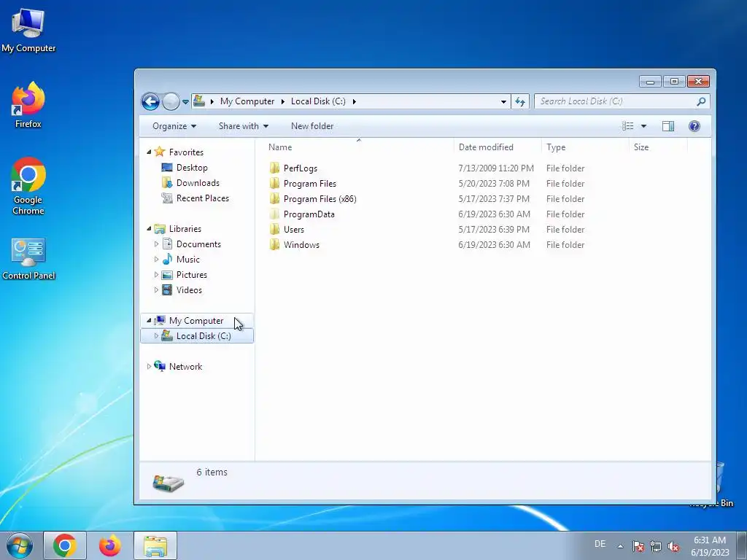Open the Organize menu
Viewport: 747px width, 560px height.
[174, 126]
